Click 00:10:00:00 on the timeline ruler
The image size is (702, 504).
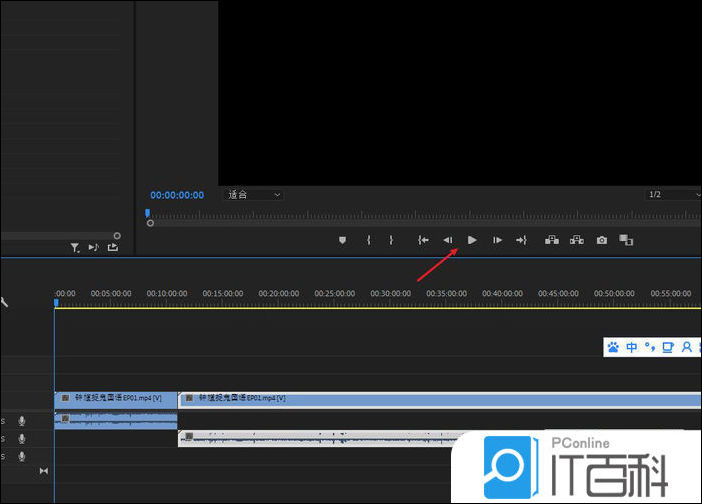tap(167, 294)
